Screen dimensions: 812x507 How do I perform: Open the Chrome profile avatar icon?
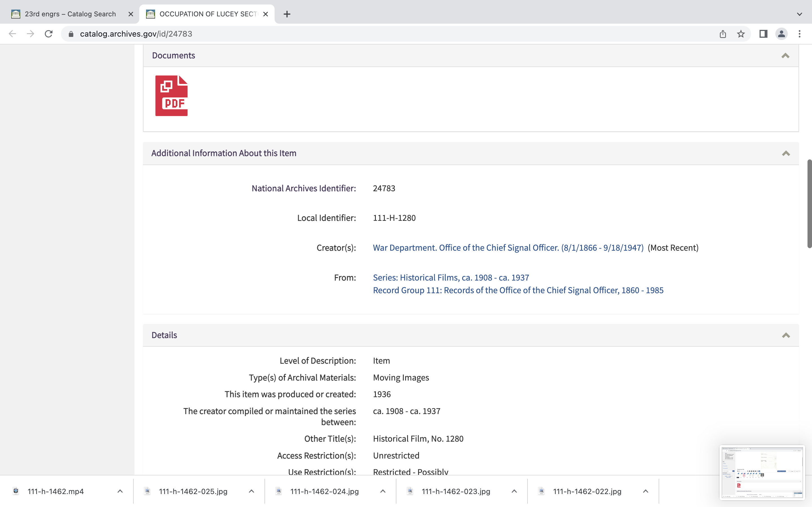782,34
